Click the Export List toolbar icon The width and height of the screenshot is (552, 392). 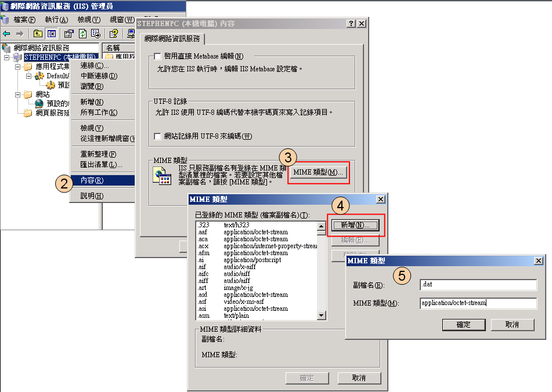coord(96,34)
